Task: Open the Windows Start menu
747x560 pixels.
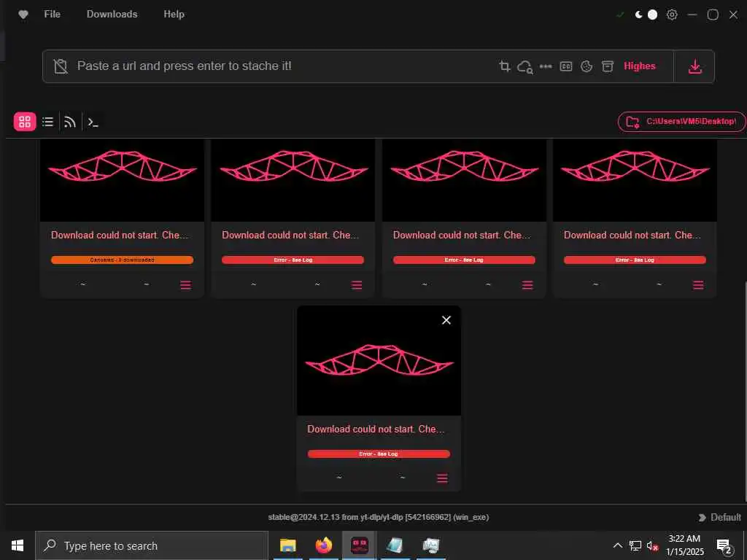Action: (18, 545)
